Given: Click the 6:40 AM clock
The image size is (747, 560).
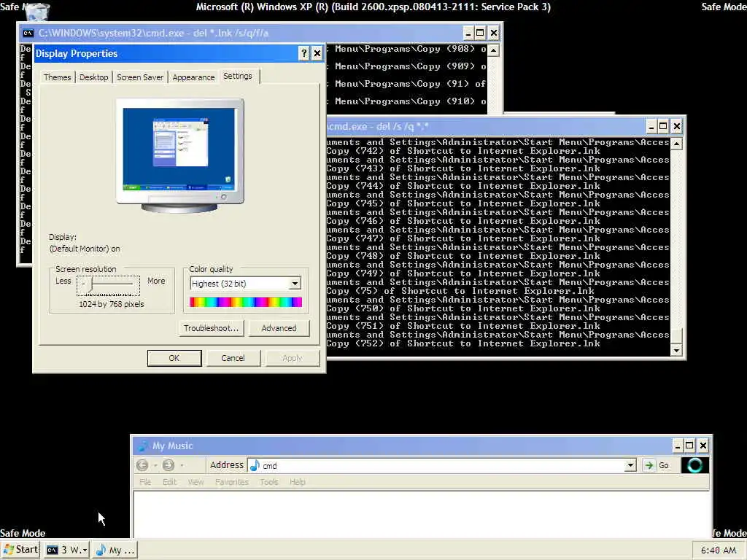Looking at the screenshot, I should click(719, 551).
